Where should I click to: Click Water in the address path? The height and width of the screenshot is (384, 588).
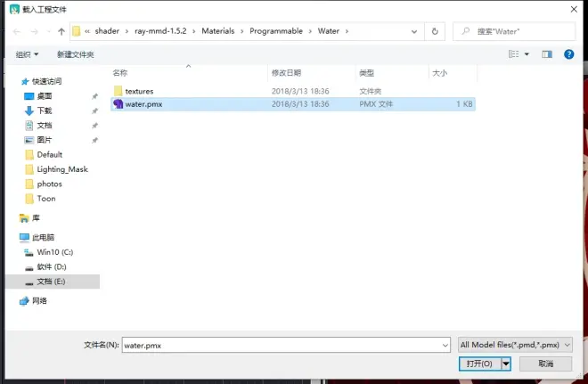[329, 31]
